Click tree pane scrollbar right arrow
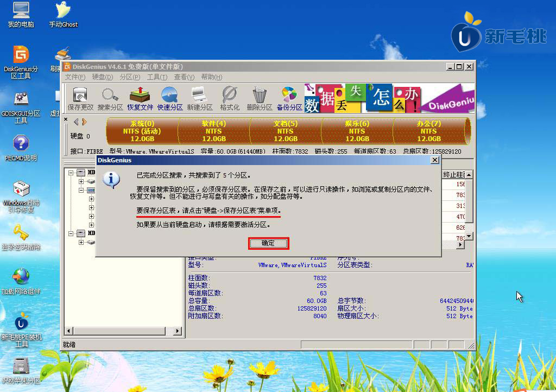 (x=178, y=331)
